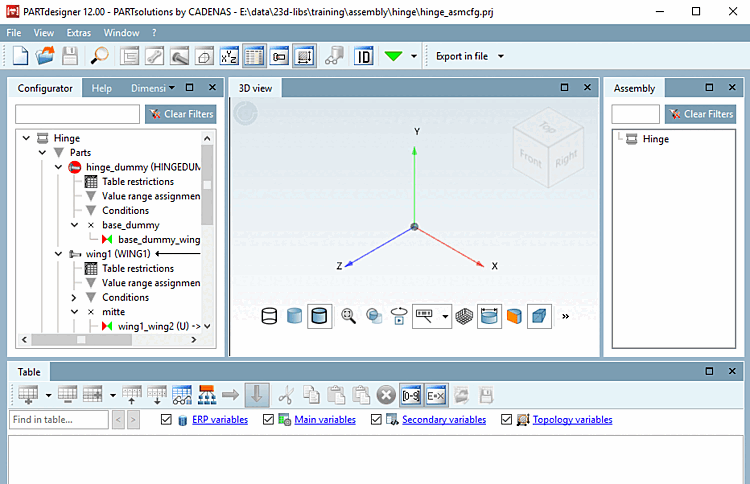
Task: Click the gray circle X delete icon
Action: click(x=386, y=395)
